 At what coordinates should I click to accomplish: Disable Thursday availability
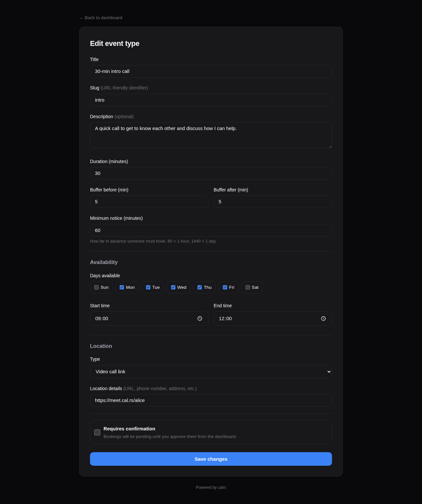tap(199, 287)
